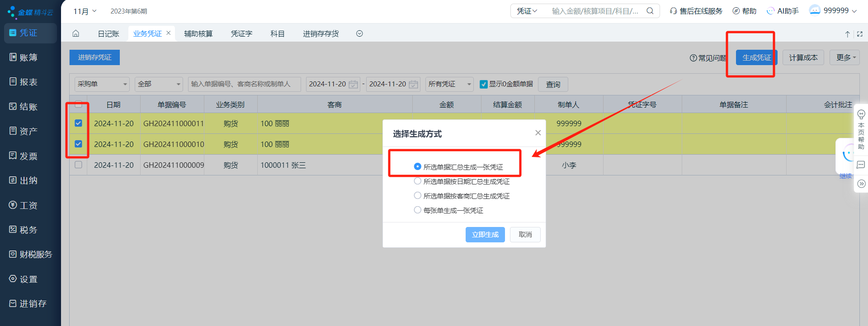Open the AI助手 assistant

(x=783, y=11)
